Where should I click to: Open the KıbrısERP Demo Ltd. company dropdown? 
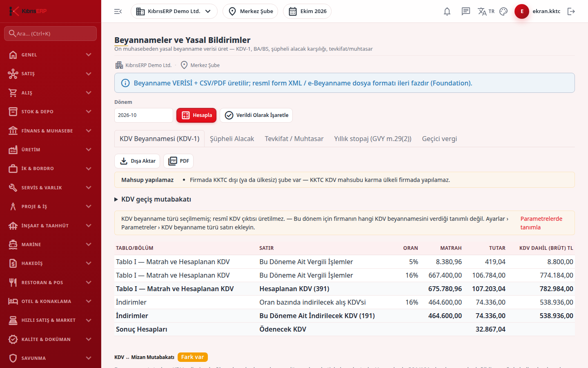[x=174, y=11]
